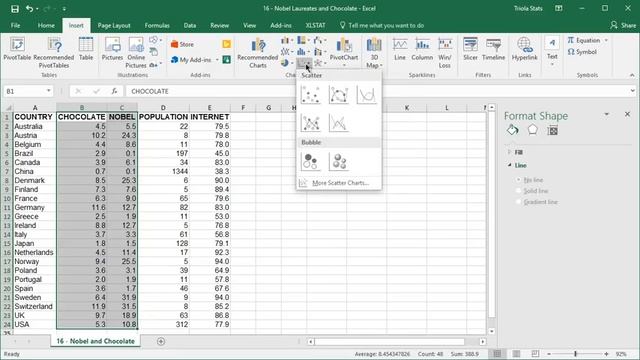Click the Share button

(623, 25)
